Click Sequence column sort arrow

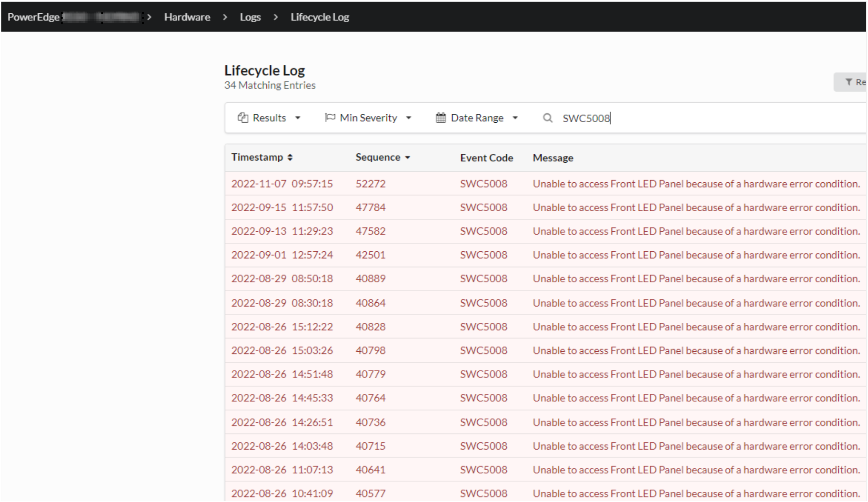coord(408,157)
